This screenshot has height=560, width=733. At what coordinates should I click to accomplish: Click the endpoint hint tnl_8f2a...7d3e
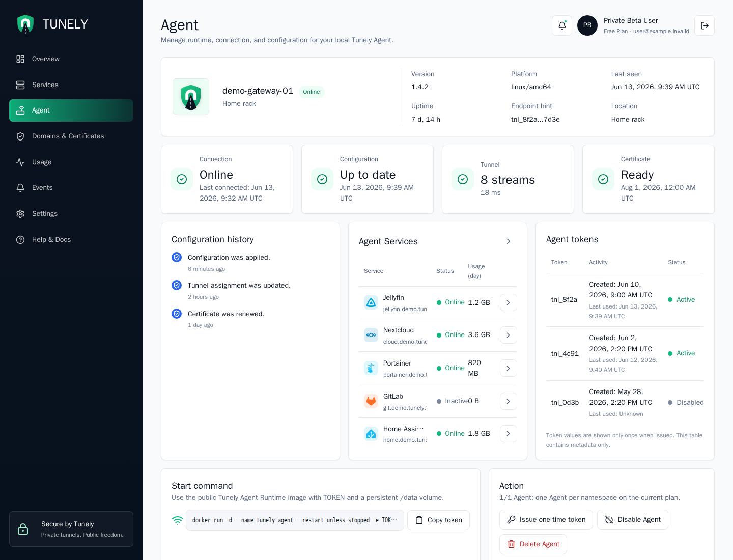(x=535, y=120)
